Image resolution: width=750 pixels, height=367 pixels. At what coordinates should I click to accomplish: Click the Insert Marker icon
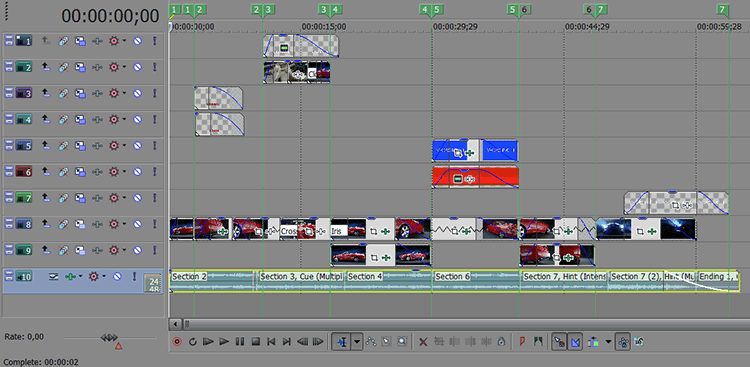coord(522,342)
